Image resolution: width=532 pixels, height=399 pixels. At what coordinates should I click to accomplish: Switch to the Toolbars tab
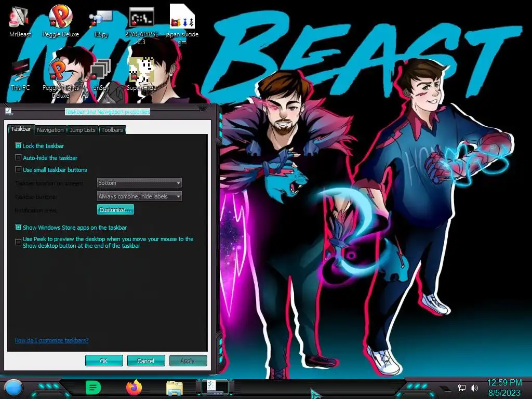[x=112, y=130]
